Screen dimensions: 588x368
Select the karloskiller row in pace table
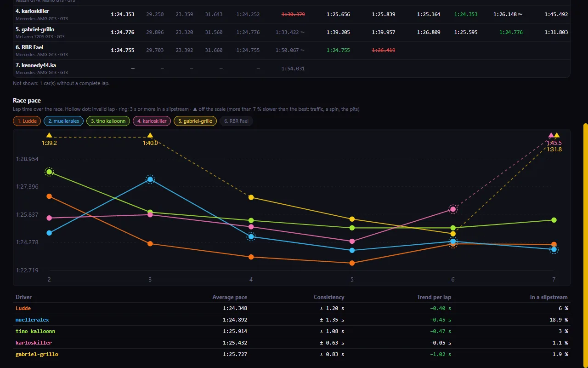point(292,343)
